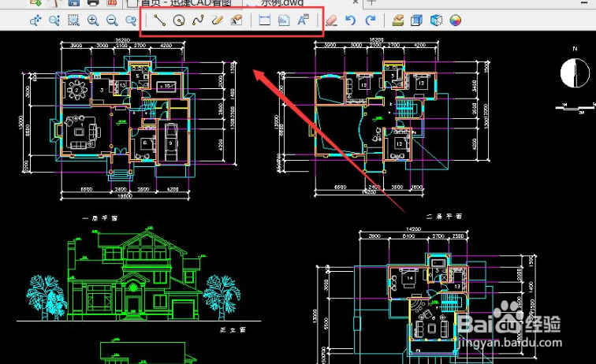This screenshot has height=364, width=596.
Task: Switch to 3D wireframe box view
Action: pyautogui.click(x=416, y=20)
